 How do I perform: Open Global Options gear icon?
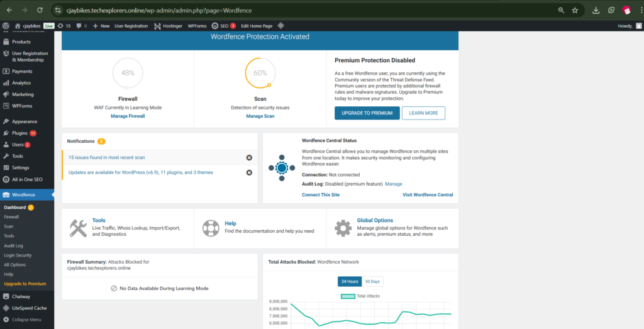coord(343,228)
